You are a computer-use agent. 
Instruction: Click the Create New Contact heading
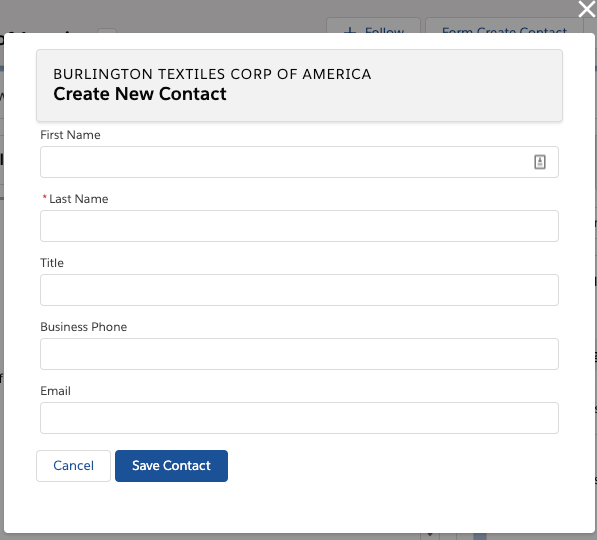pos(140,94)
